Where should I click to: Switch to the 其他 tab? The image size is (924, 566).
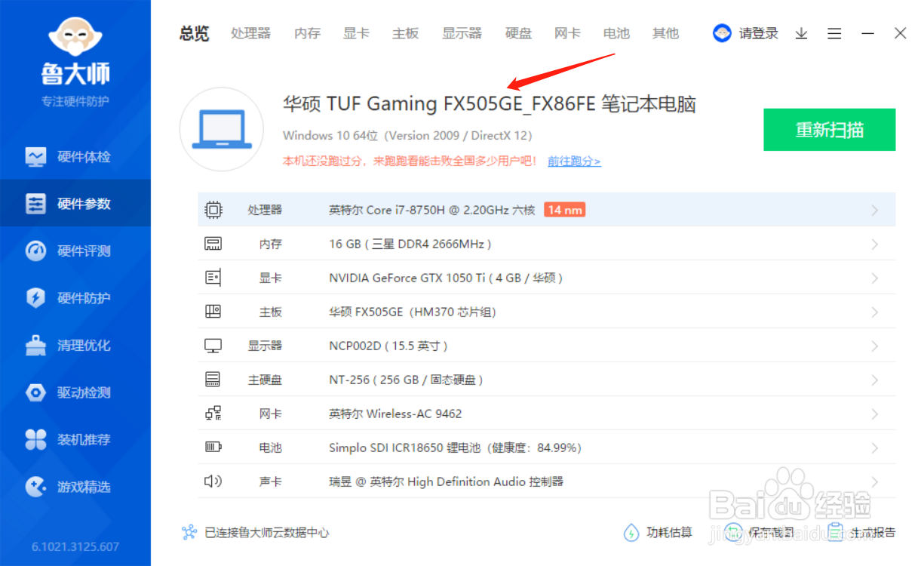pos(665,33)
